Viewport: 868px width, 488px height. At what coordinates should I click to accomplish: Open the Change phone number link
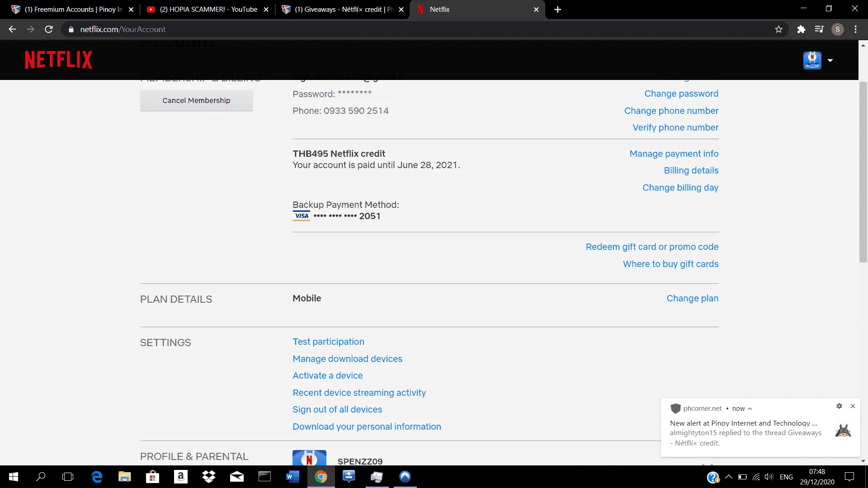[x=671, y=111]
